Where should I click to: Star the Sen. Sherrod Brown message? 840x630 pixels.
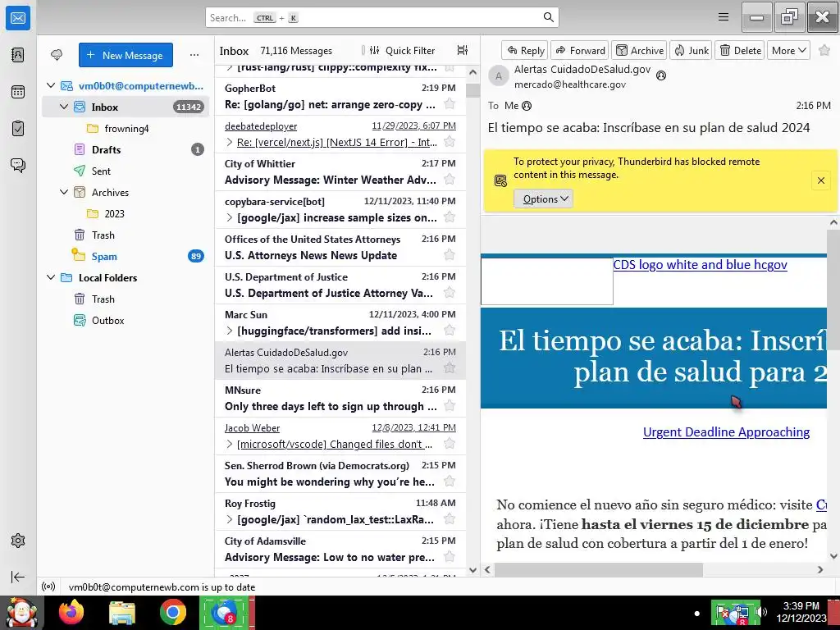[450, 482]
